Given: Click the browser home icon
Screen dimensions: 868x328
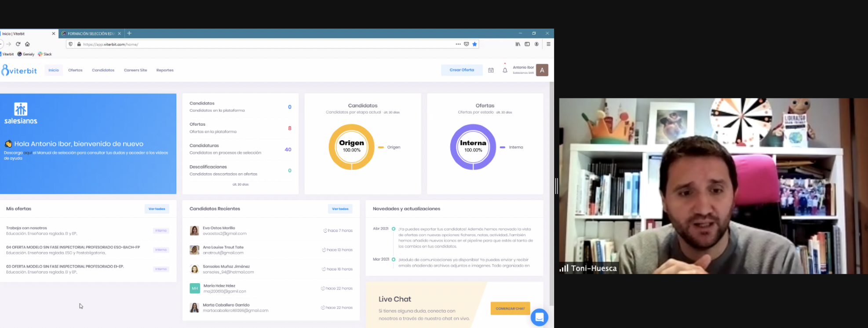Looking at the screenshot, I should tap(27, 44).
